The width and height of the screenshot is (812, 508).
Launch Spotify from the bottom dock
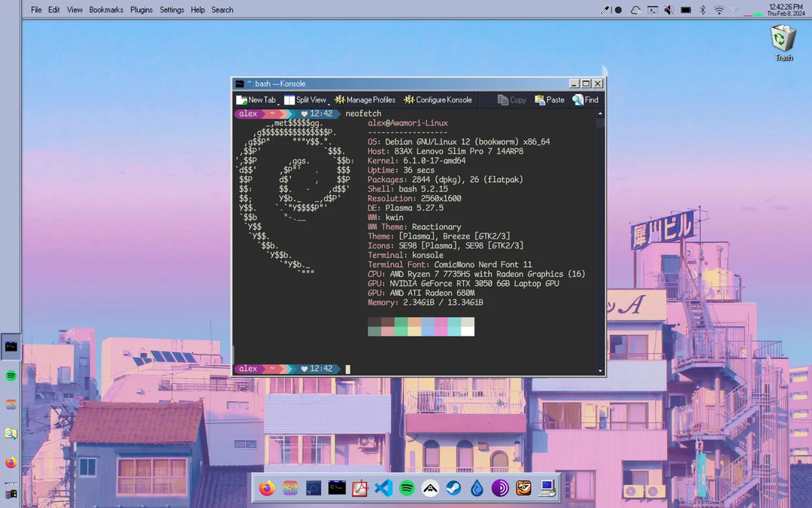406,488
